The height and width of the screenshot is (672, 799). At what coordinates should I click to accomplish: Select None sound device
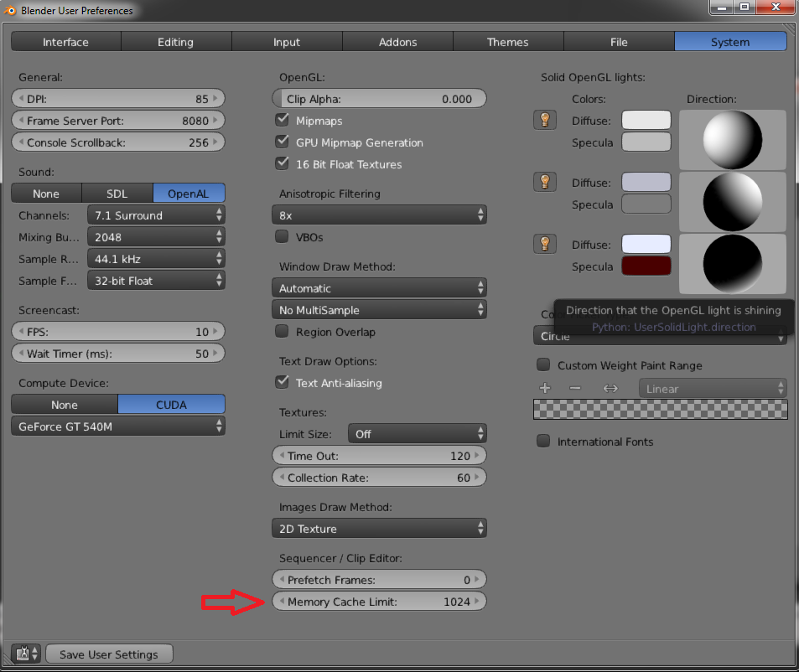[x=46, y=194]
